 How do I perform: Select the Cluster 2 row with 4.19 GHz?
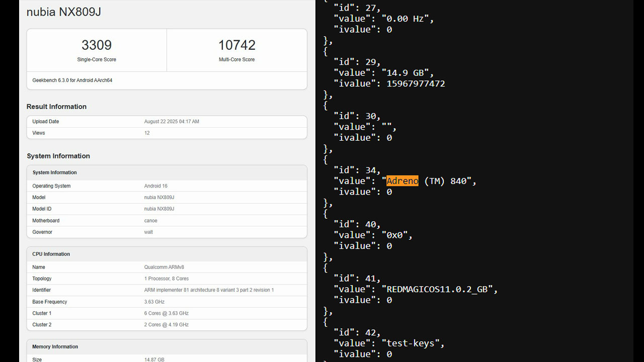click(x=167, y=325)
